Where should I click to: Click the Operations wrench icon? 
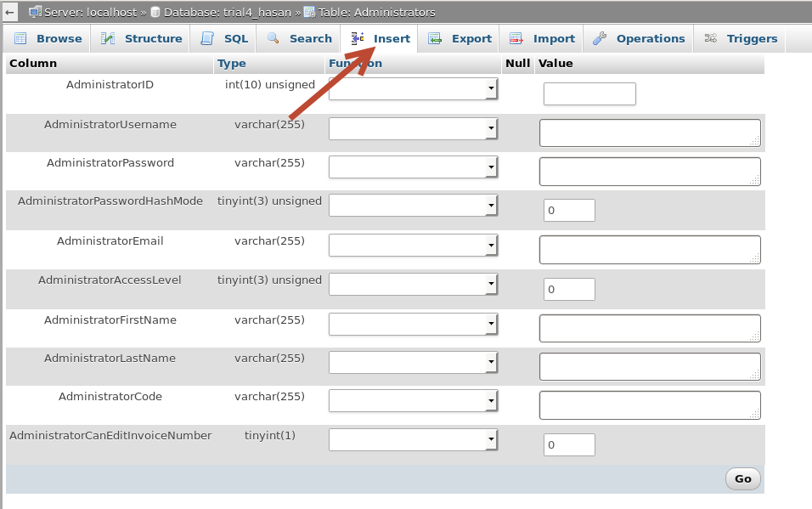tap(600, 39)
